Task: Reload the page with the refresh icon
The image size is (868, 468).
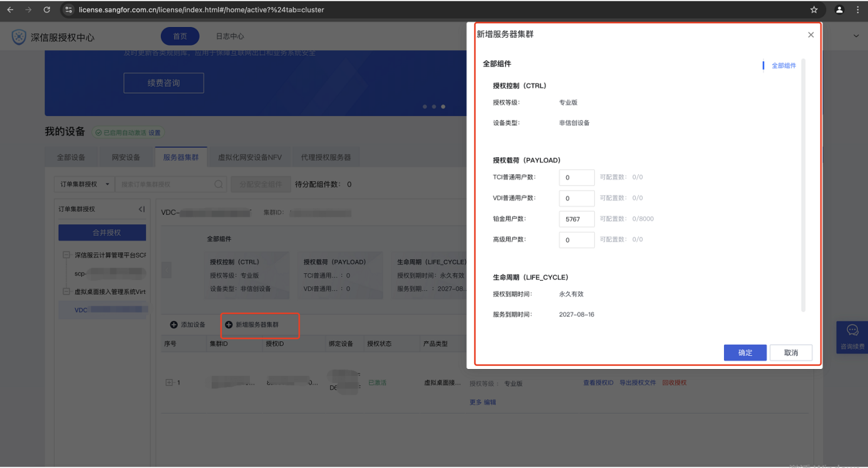Action: tap(47, 10)
